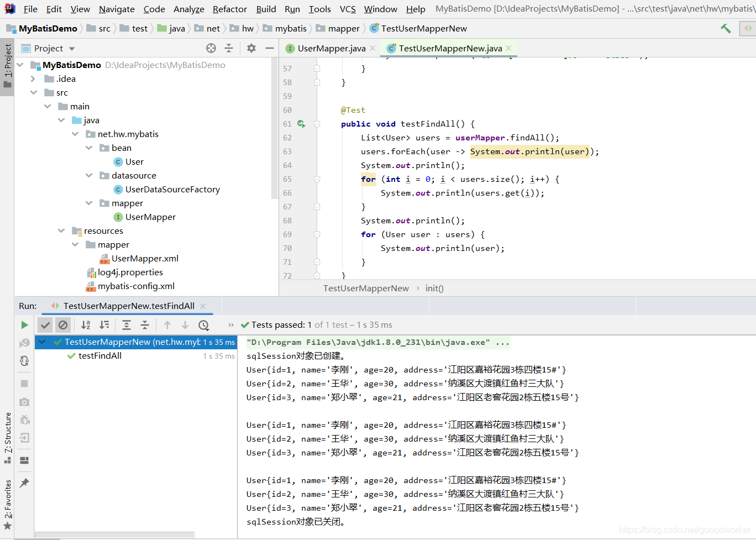This screenshot has height=540, width=756.
Task: Click the dump threads camera icon
Action: click(24, 402)
